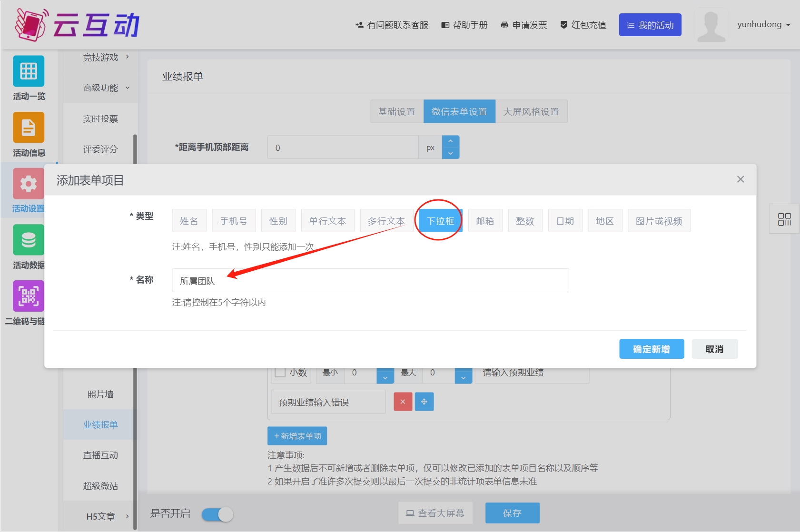Open the 最大 value stepper arrow
Image resolution: width=800 pixels, height=532 pixels.
click(463, 376)
